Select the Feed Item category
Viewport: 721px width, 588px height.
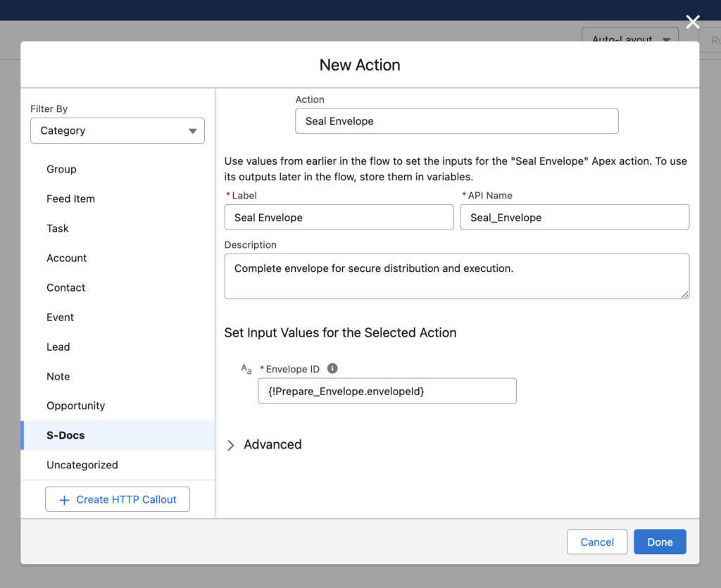pyautogui.click(x=70, y=199)
